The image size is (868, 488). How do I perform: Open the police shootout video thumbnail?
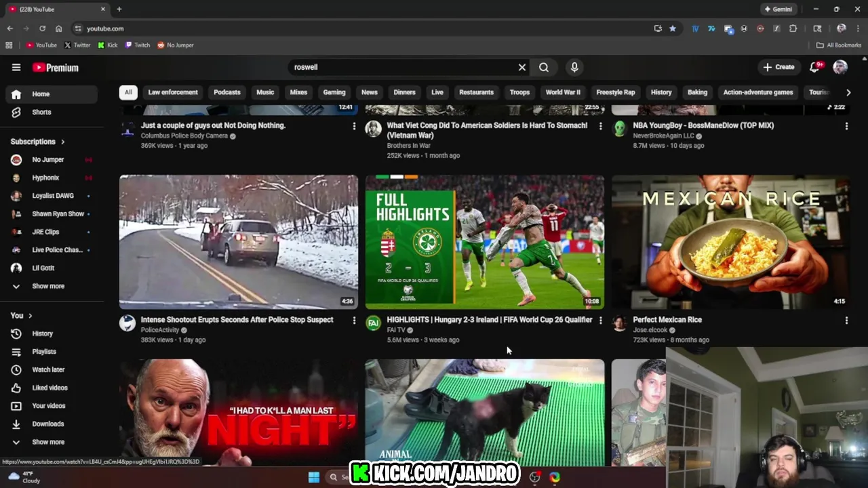tap(239, 242)
